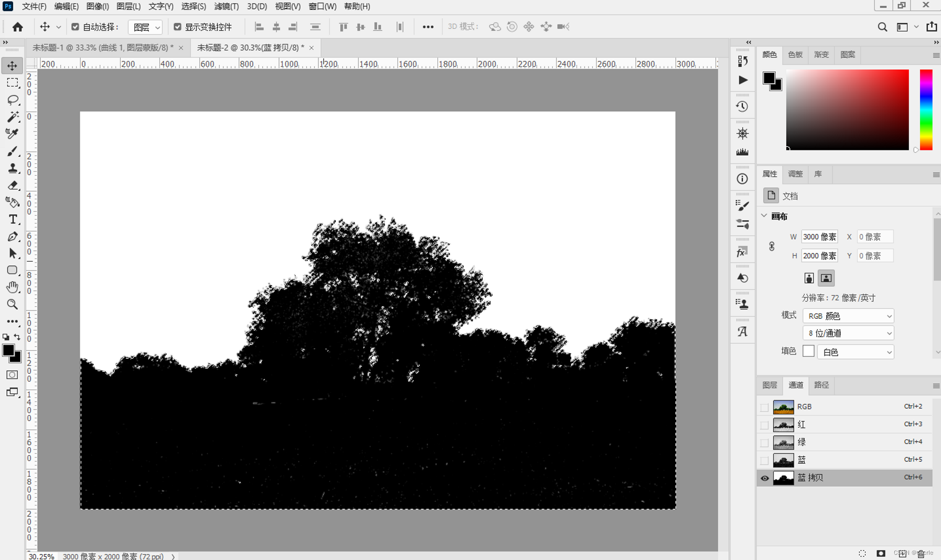This screenshot has width=941, height=560.
Task: Select the Paint Bucket tool
Action: pyautogui.click(x=12, y=202)
